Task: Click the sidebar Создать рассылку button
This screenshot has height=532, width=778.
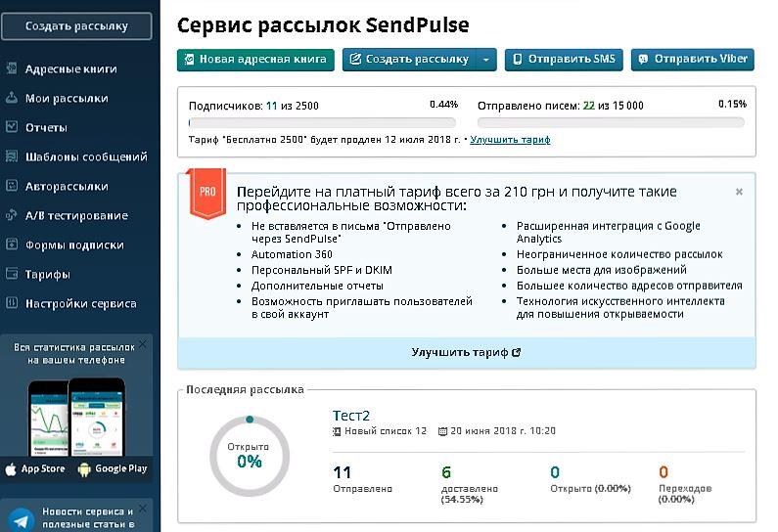Action: 76,25
